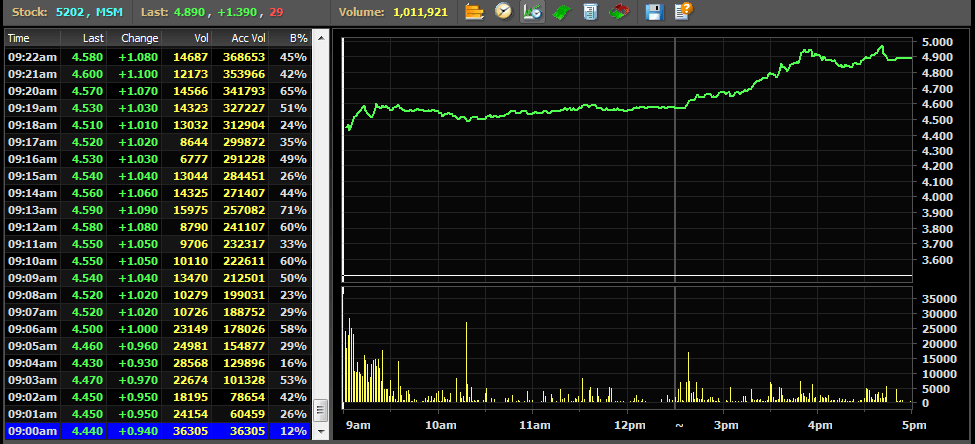Click volume value 1,011,921
This screenshot has width=975, height=444.
[x=420, y=12]
